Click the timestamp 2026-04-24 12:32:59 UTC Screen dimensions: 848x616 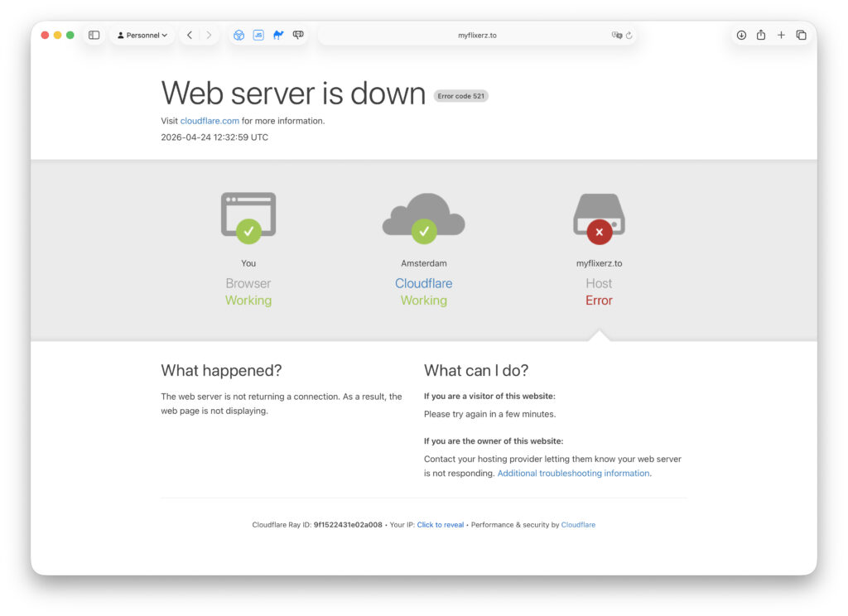tap(214, 137)
